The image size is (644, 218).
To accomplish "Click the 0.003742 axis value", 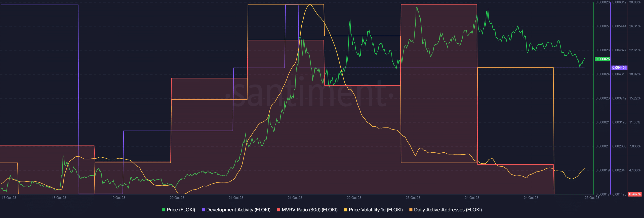I will [x=619, y=98].
